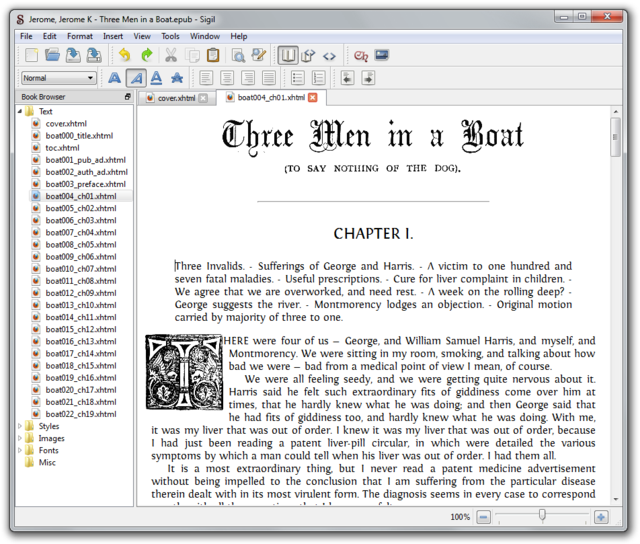Expand the Images folder in Book Browser
The width and height of the screenshot is (640, 544).
click(x=19, y=438)
